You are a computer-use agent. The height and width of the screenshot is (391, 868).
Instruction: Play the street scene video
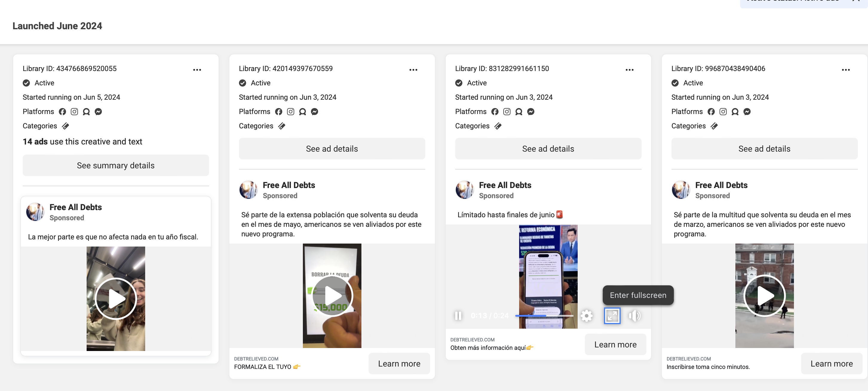[x=764, y=296]
